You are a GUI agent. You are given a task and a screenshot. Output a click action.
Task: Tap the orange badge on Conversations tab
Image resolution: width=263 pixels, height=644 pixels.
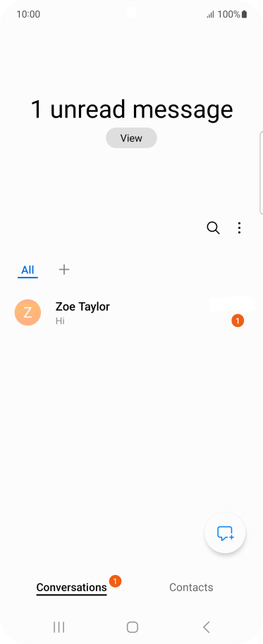(115, 581)
